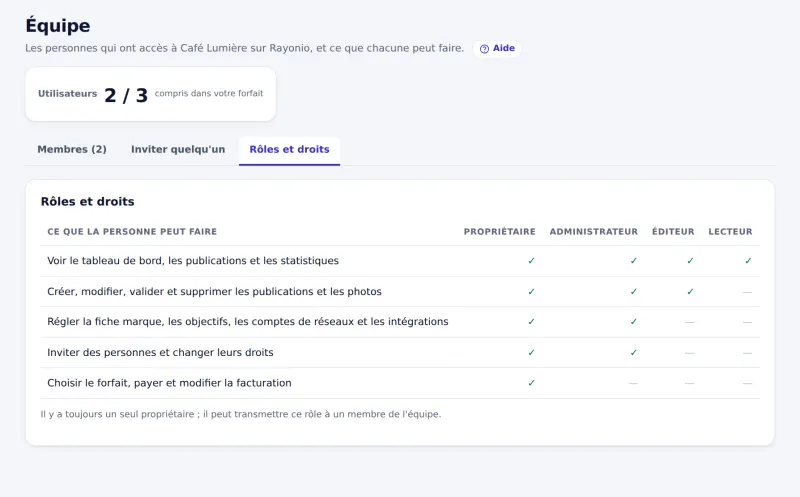Click the Équipe page heading
Viewport: 800px width, 497px height.
tap(58, 25)
